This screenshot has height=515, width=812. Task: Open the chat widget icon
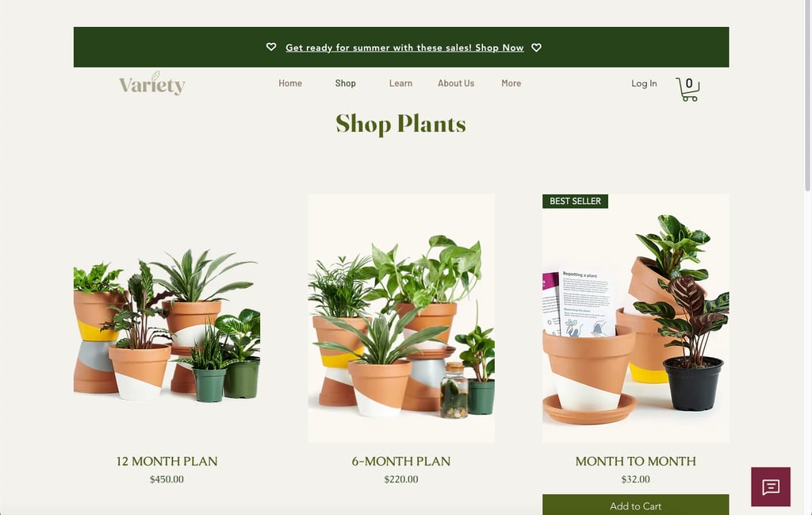[771, 486]
